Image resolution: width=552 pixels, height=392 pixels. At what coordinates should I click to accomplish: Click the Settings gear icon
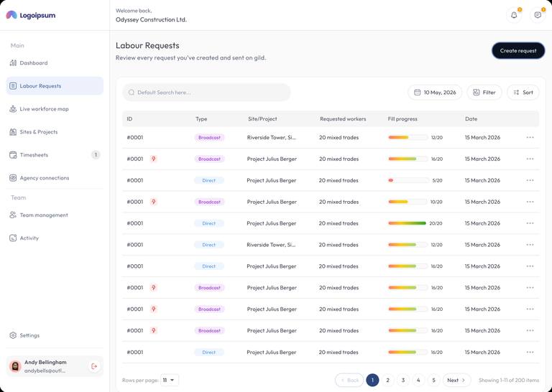pos(13,335)
